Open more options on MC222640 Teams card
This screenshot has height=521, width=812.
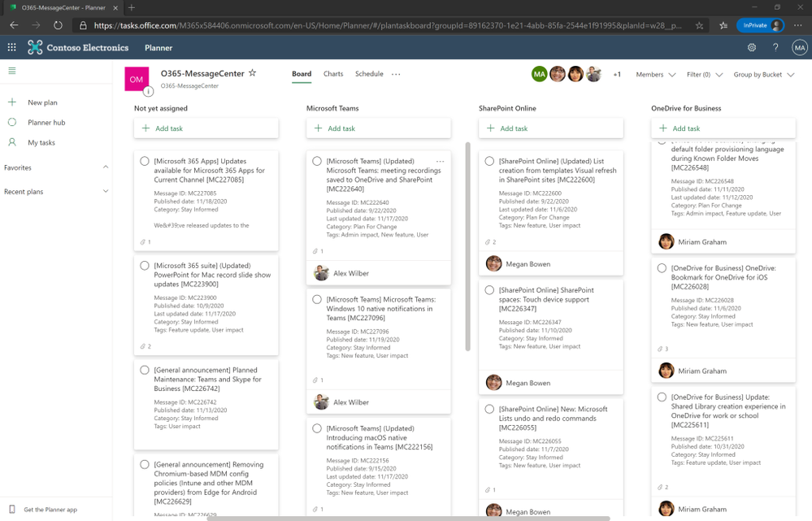[441, 161]
